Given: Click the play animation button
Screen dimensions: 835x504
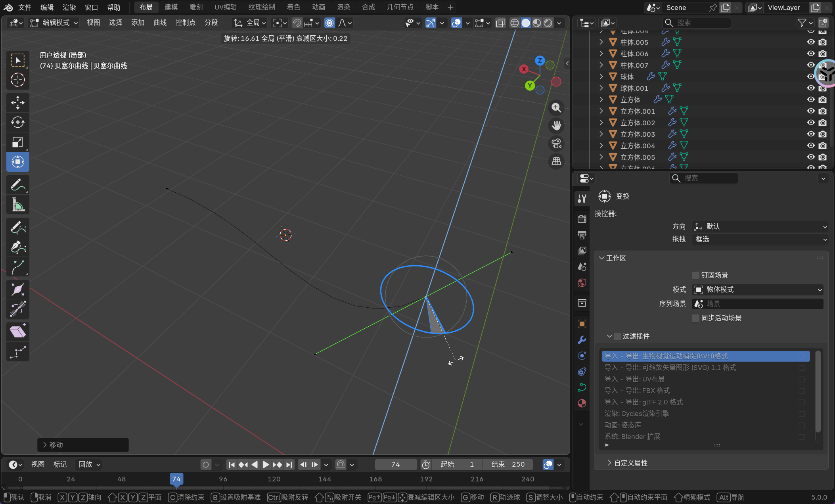Looking at the screenshot, I should click(266, 464).
